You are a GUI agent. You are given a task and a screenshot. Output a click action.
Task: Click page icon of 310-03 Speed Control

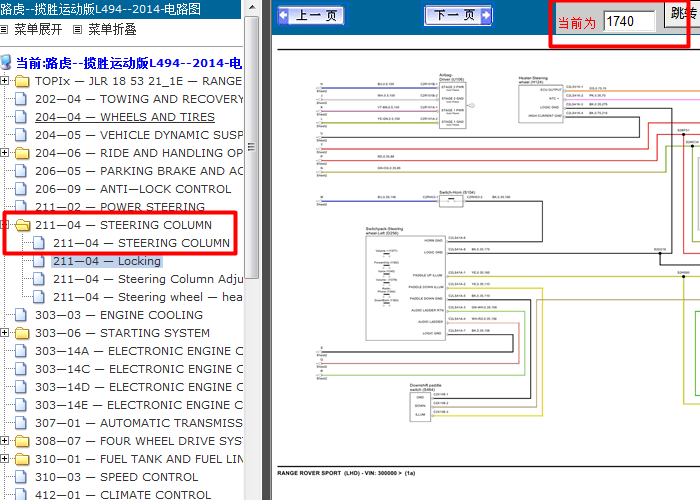pyautogui.click(x=21, y=477)
